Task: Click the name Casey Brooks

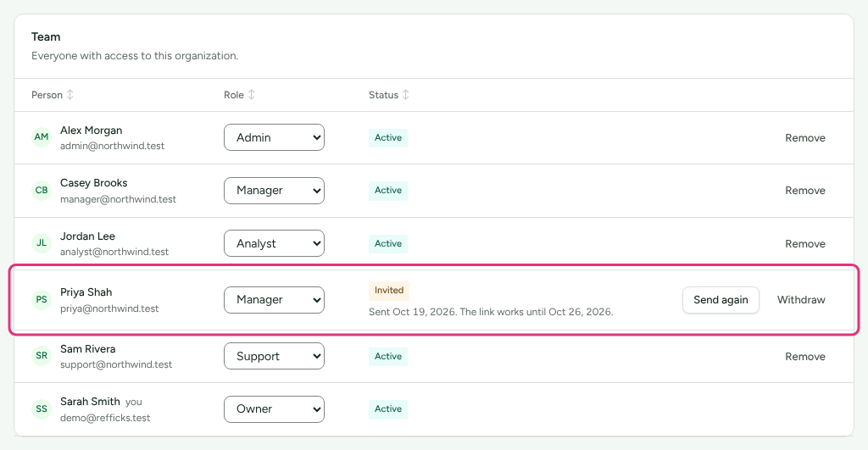Action: coord(93,183)
